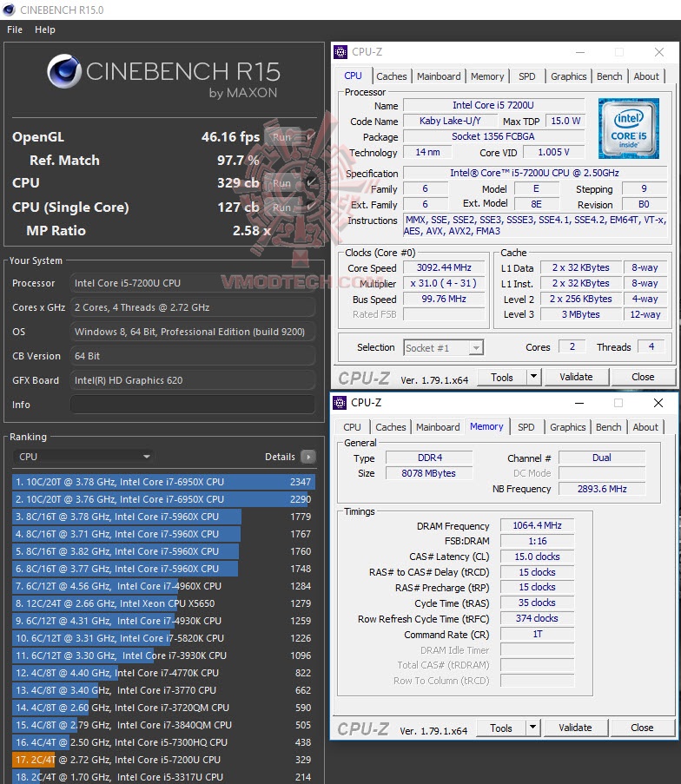Run the CPU benchmark
681x784 pixels.
click(282, 183)
